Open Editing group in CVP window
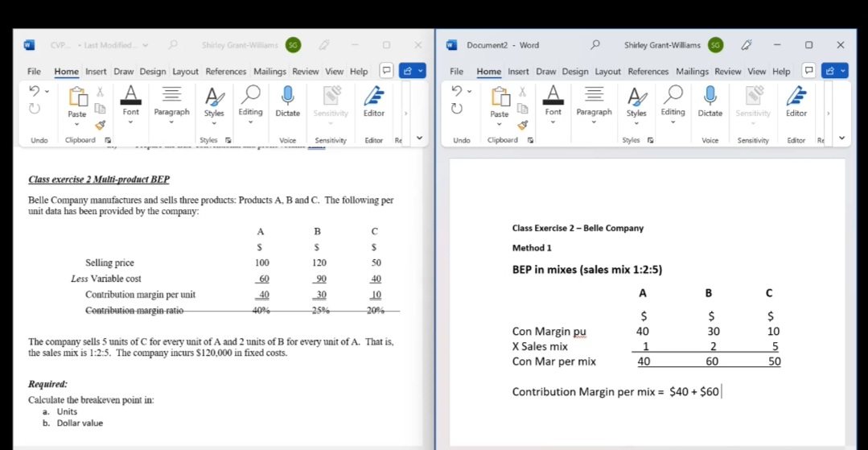Image resolution: width=868 pixels, height=450 pixels. click(250, 102)
